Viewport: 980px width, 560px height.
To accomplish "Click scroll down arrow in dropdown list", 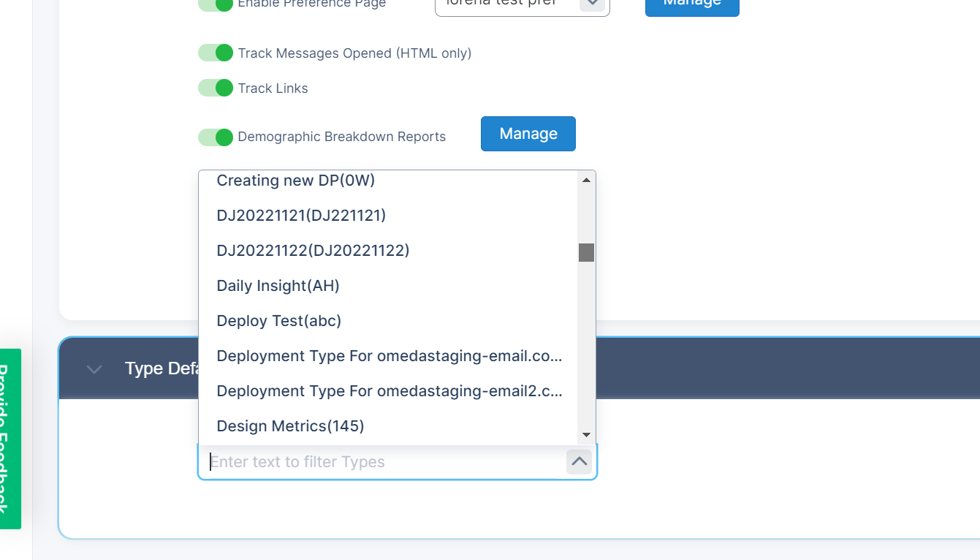I will (586, 435).
